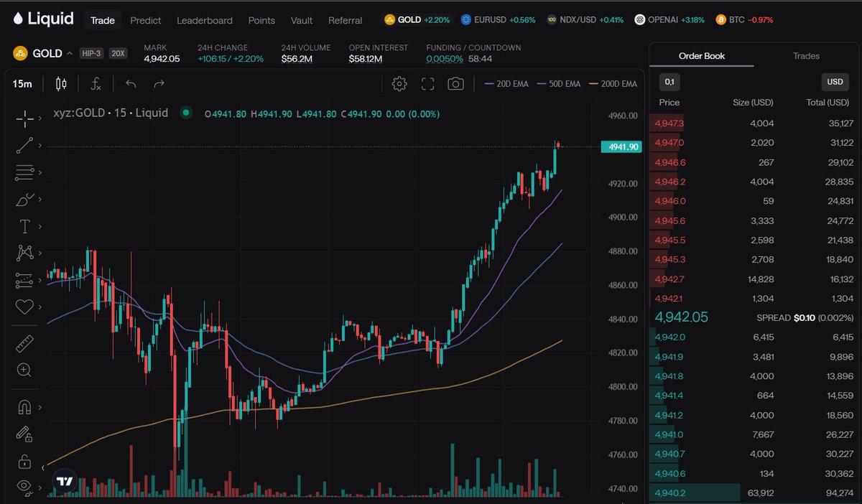Select the ruler measure tool
Screen dimensions: 862x504
point(24,343)
